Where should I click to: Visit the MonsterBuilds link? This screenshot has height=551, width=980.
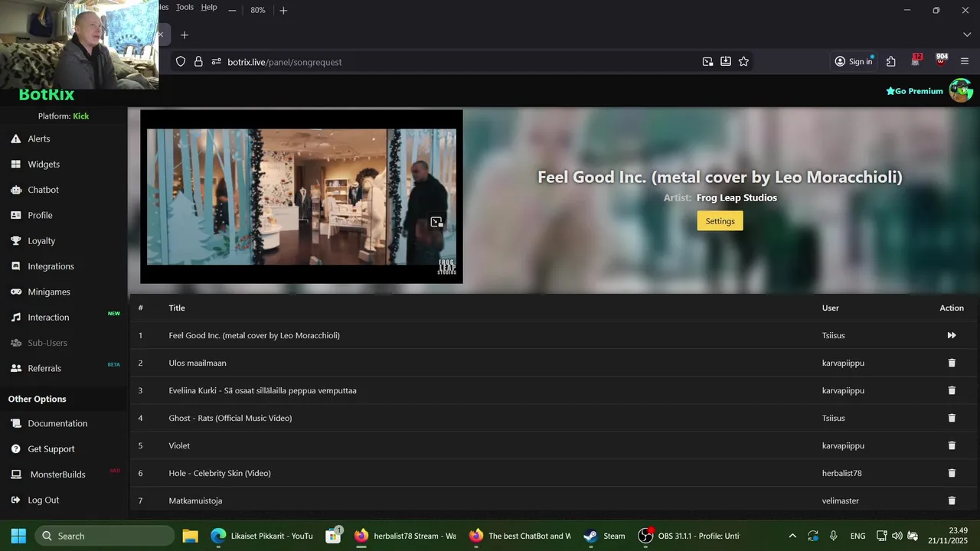57,474
